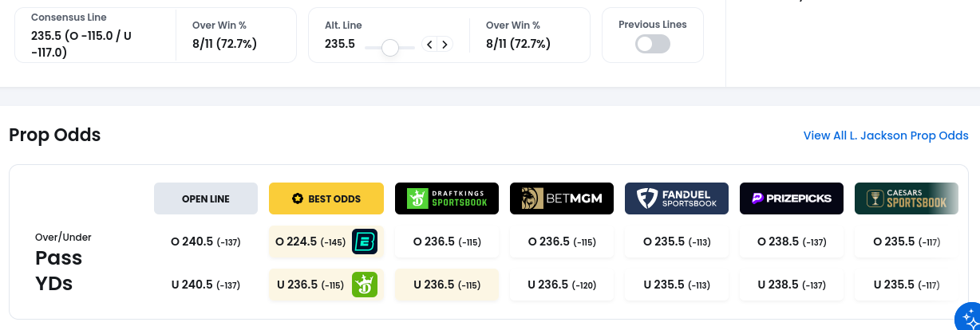Open View All L. Jackson Prop Odds link

click(886, 136)
